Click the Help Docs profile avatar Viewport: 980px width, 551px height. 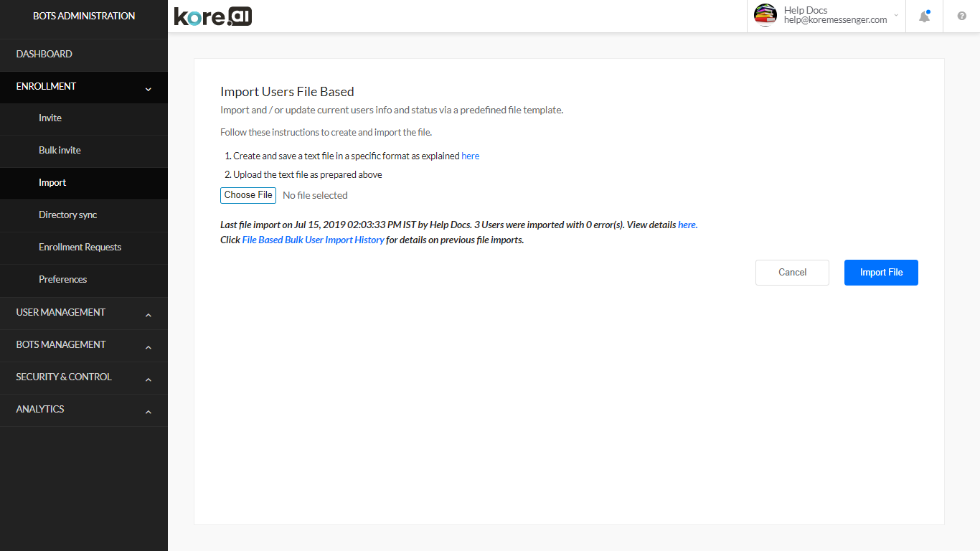[765, 15]
